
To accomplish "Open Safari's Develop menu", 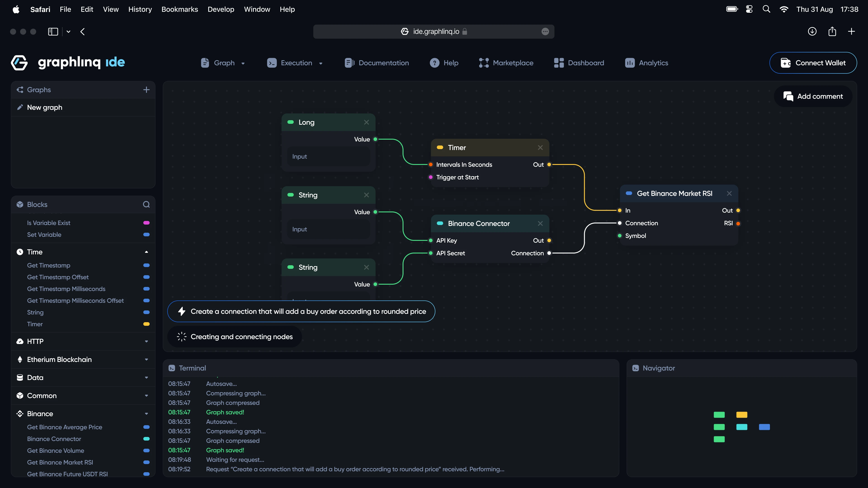I will coord(221,9).
